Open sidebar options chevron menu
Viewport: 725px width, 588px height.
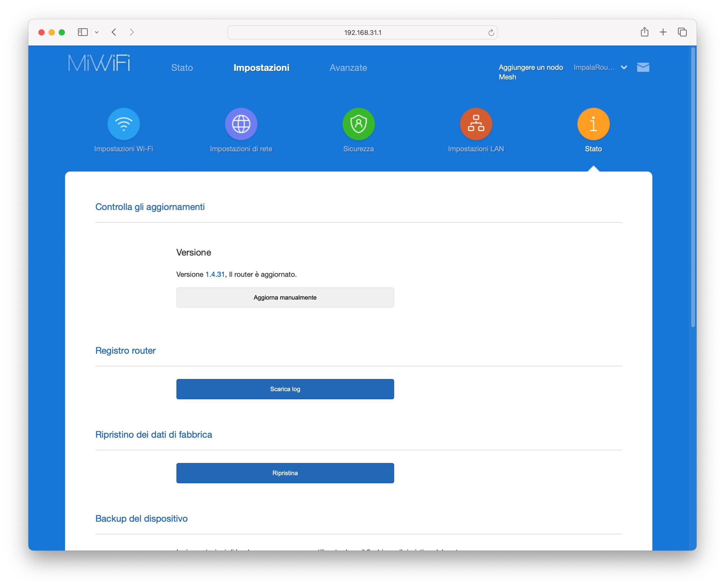pyautogui.click(x=97, y=32)
